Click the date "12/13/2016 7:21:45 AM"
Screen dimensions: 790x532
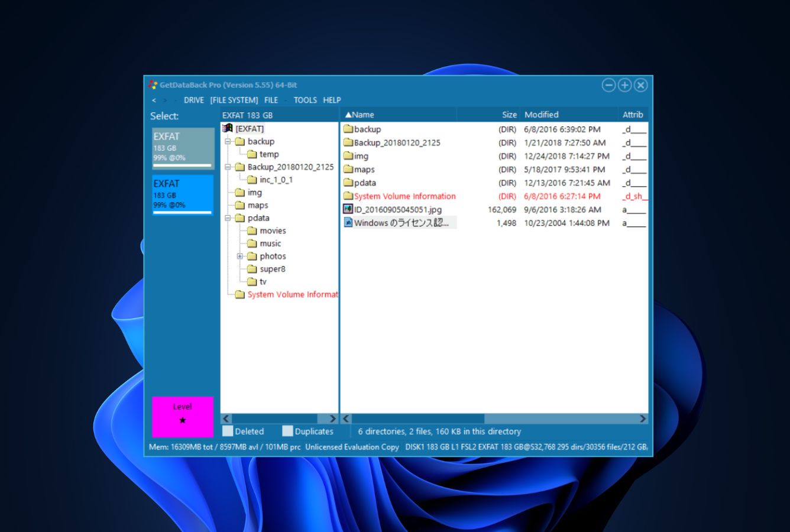(567, 183)
